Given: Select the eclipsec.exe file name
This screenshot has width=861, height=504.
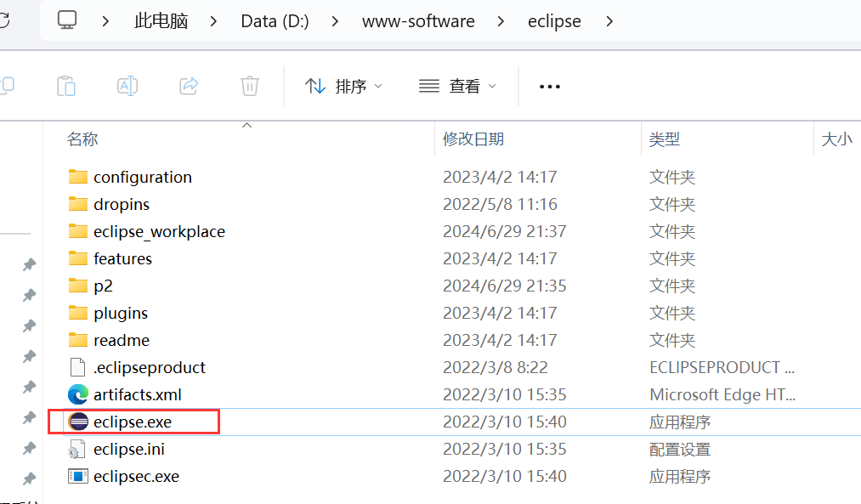Looking at the screenshot, I should 136,477.
